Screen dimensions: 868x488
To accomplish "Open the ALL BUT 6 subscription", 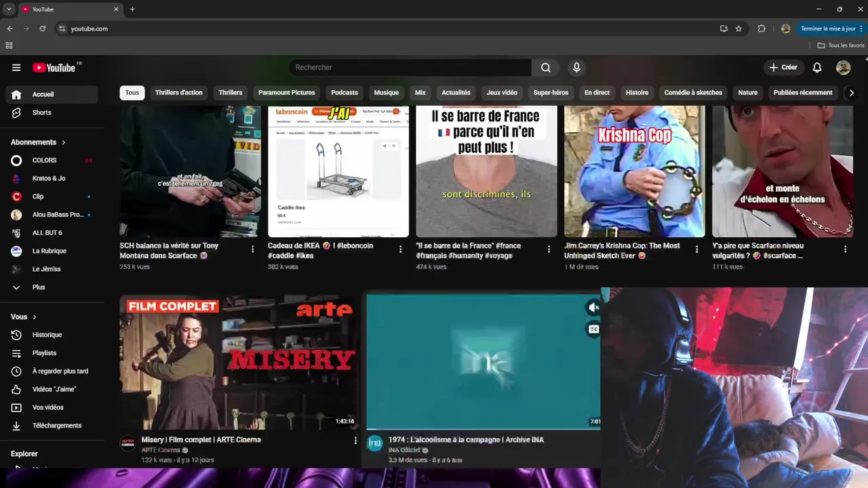I will (52, 233).
